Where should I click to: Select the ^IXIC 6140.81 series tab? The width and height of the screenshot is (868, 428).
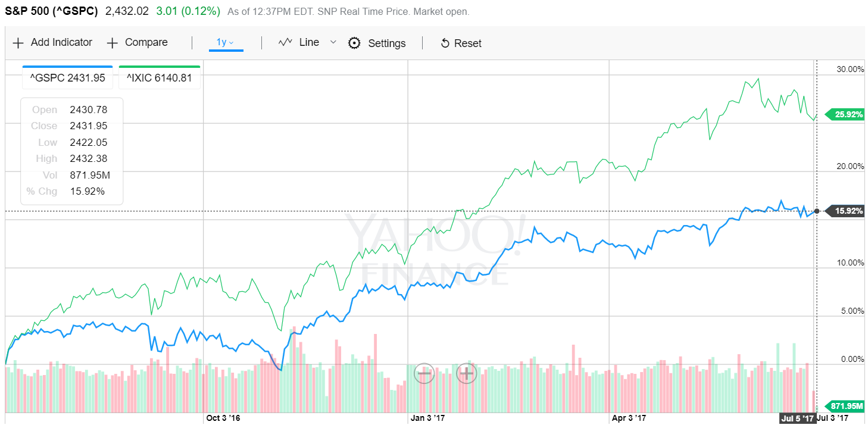point(160,77)
